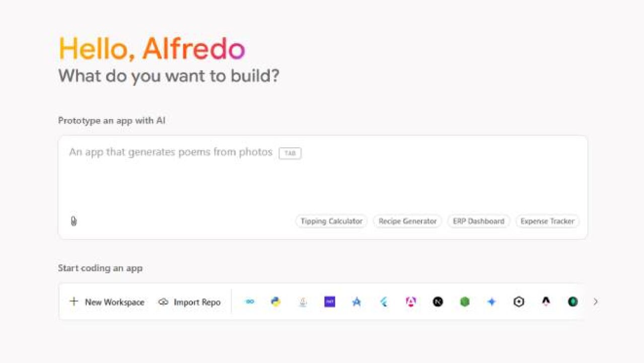Start a New Workspace
The width and height of the screenshot is (644, 363).
[107, 301]
